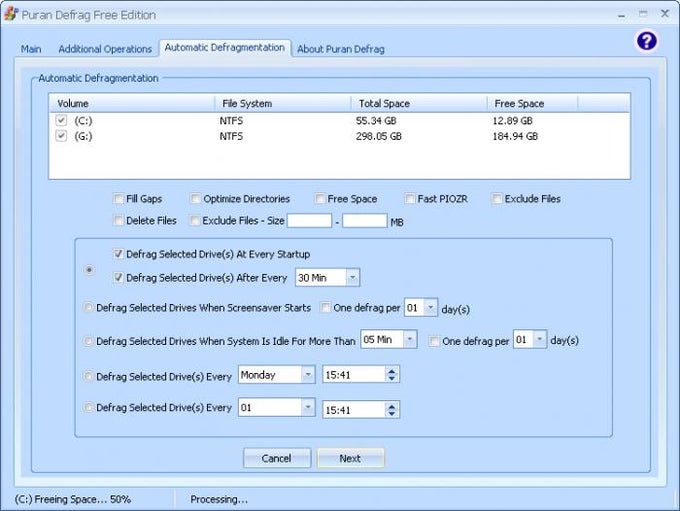Click the Processing... status text
680x511 pixels.
click(219, 499)
